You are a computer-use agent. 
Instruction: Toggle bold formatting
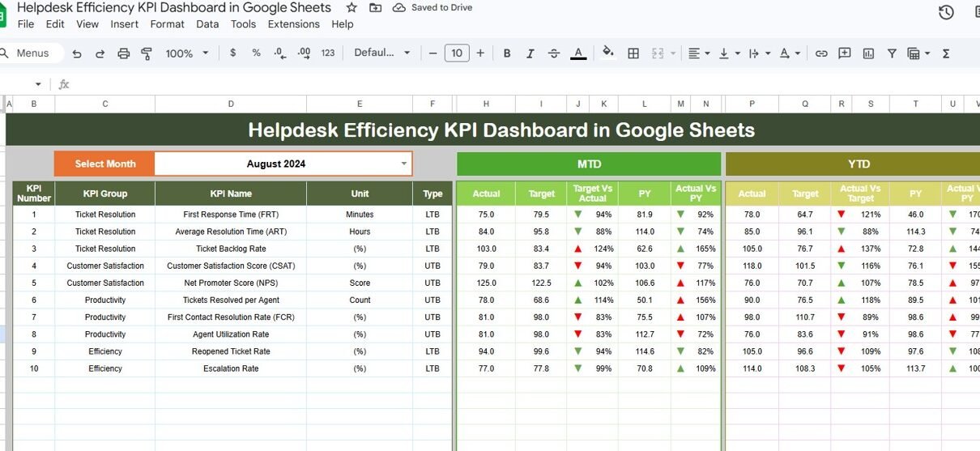pyautogui.click(x=507, y=53)
